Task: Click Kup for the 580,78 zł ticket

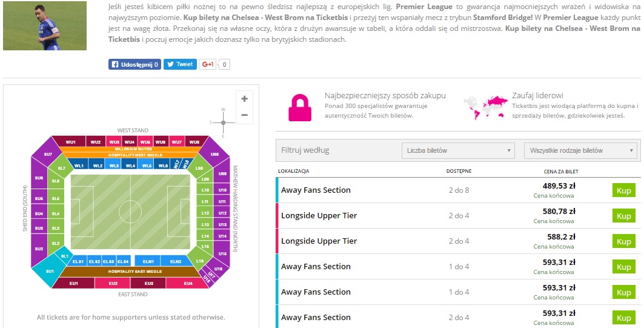Action: [623, 216]
